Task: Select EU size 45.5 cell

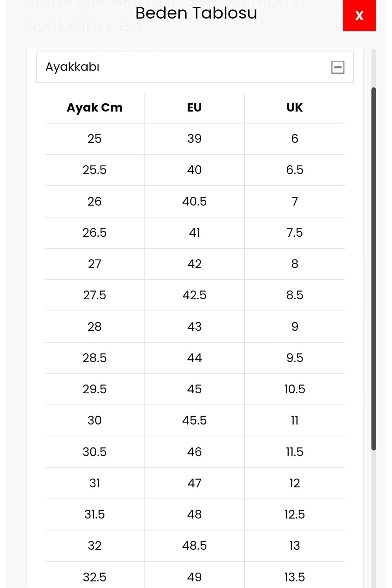Action: coord(194,421)
